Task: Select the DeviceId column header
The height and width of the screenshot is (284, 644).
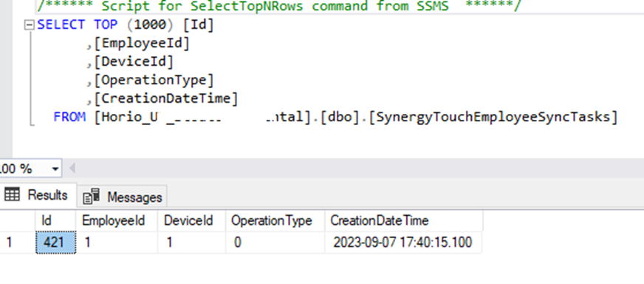Action: (191, 221)
